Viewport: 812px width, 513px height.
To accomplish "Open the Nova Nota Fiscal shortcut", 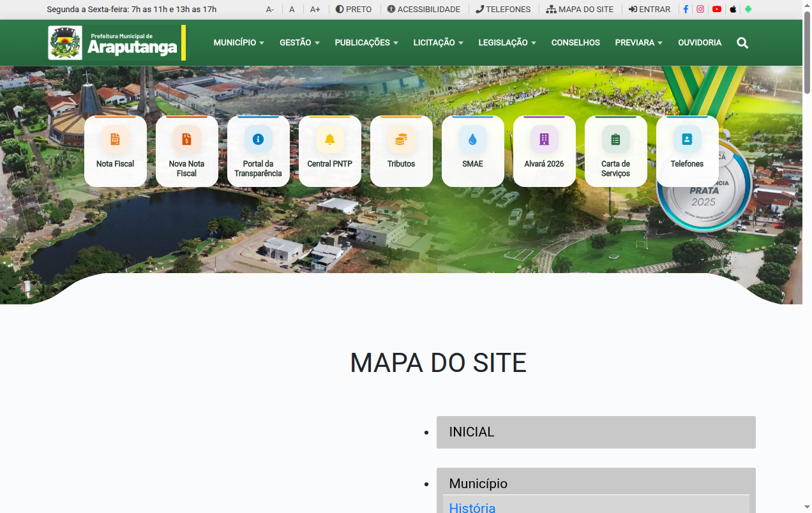I will point(187,151).
